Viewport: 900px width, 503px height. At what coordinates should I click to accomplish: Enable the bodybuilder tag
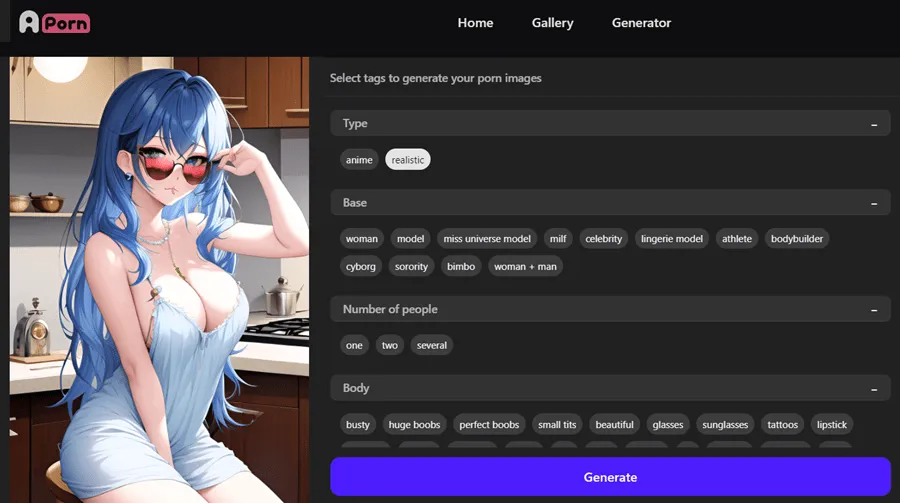click(797, 238)
